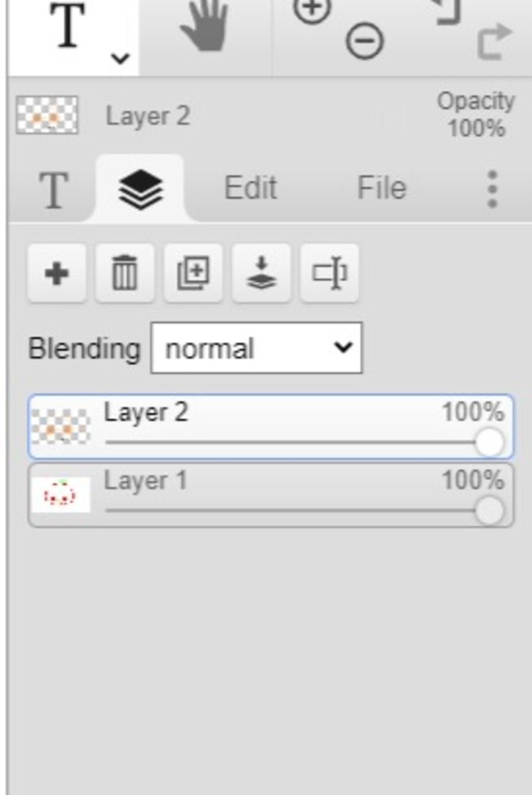Select the Text tool in the toolbar
Screen dimensions: 532x795
click(68, 26)
